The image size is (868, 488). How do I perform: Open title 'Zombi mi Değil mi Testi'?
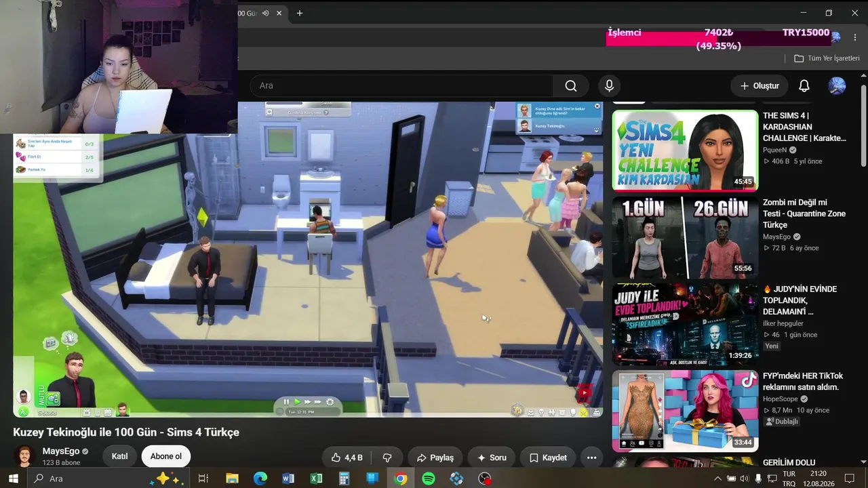804,213
